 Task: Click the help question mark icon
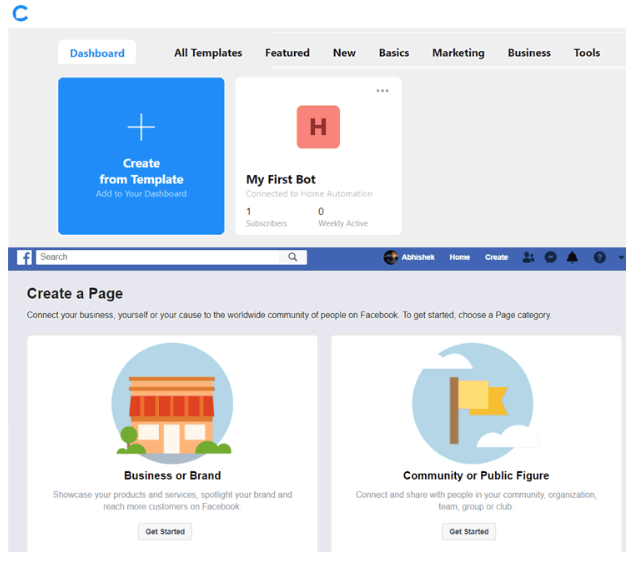(x=599, y=257)
